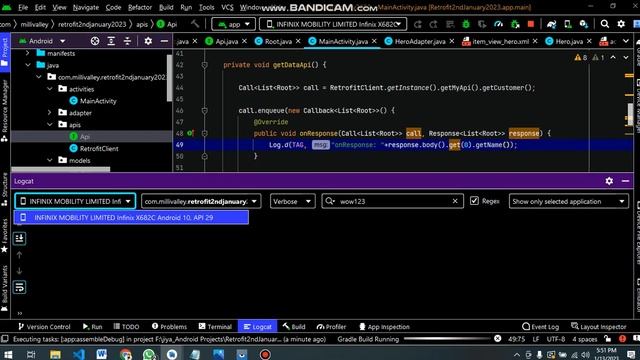Expand the adapter package
Viewport: 640px width, 360px height.
[50, 113]
